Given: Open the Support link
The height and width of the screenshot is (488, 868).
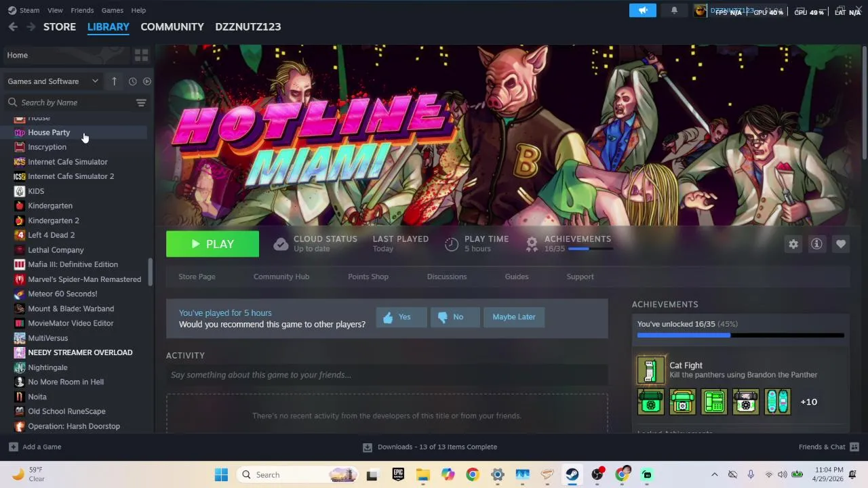Looking at the screenshot, I should [x=580, y=277].
